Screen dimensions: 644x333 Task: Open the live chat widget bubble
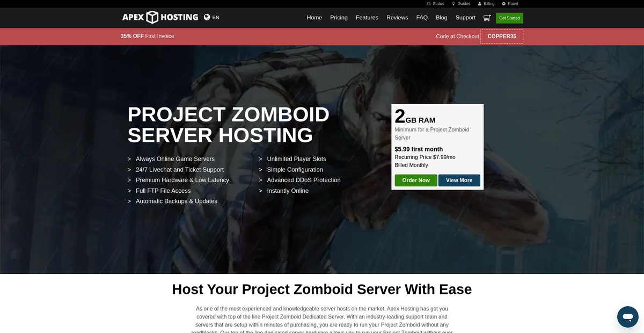click(x=627, y=317)
